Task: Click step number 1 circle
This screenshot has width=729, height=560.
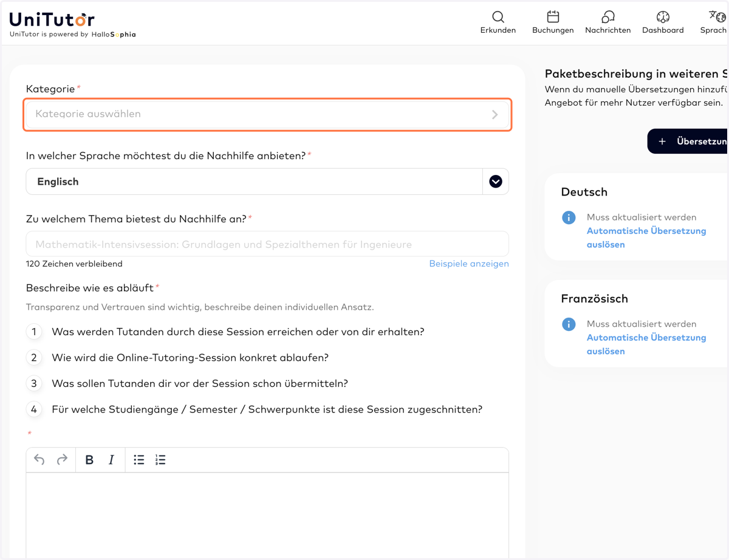Action: point(34,332)
